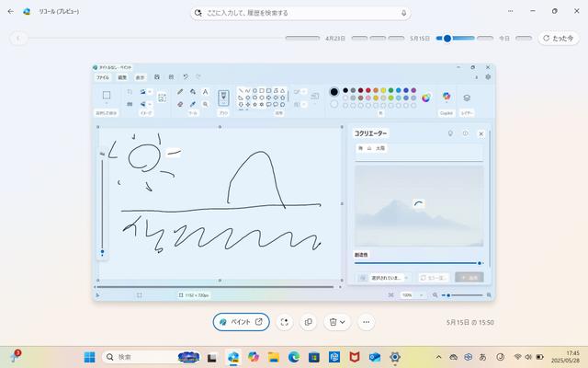
Task: Open more options below the snapshot
Action: coord(367,322)
